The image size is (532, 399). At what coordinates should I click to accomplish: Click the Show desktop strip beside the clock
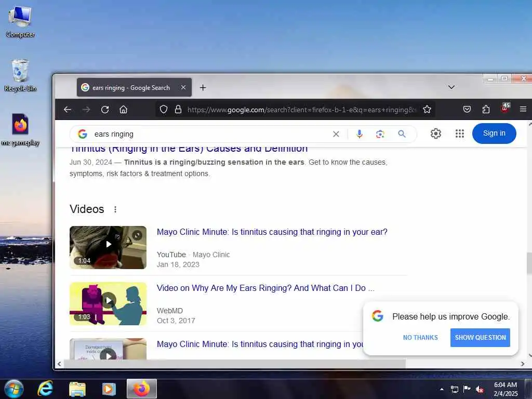tap(529, 389)
